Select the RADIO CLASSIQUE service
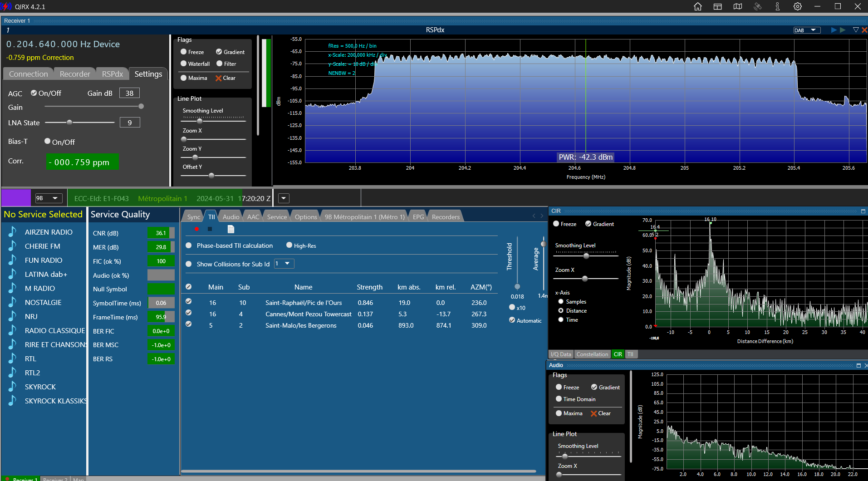The width and height of the screenshot is (868, 481). click(x=55, y=330)
